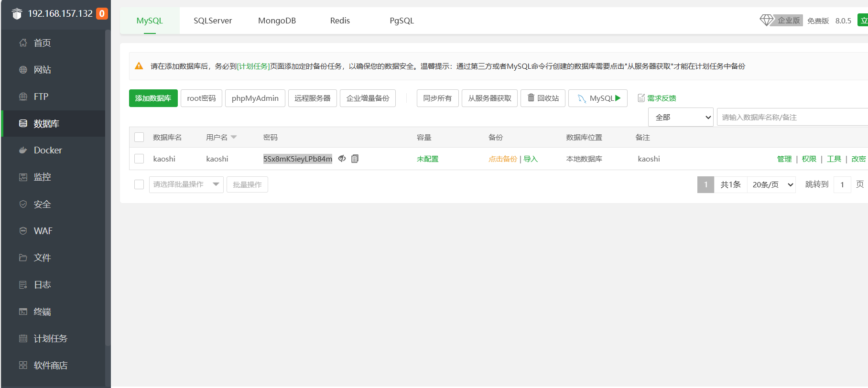
Task: Click the 免费版 label
Action: click(818, 21)
